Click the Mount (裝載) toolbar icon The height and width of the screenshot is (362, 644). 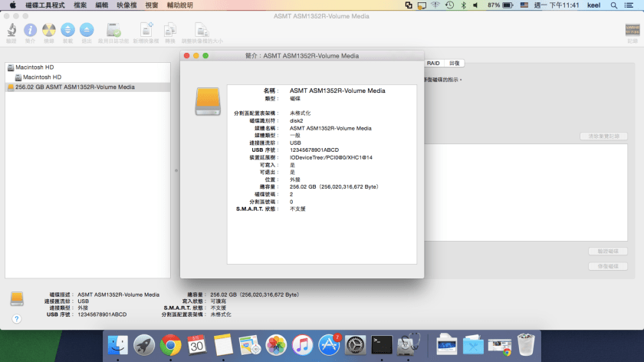(x=67, y=31)
